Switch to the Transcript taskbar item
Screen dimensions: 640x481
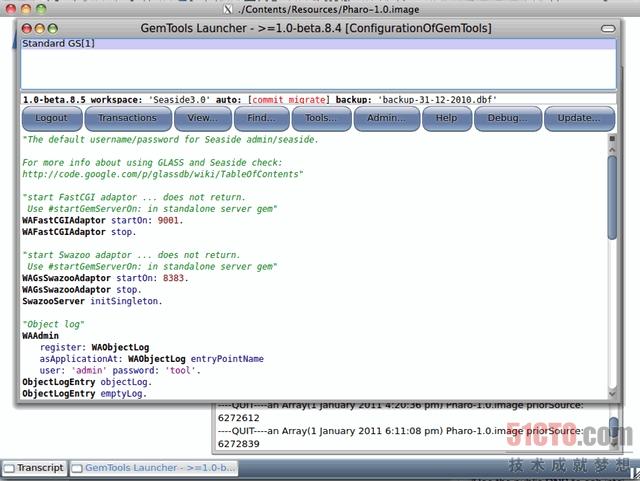pyautogui.click(x=34, y=468)
